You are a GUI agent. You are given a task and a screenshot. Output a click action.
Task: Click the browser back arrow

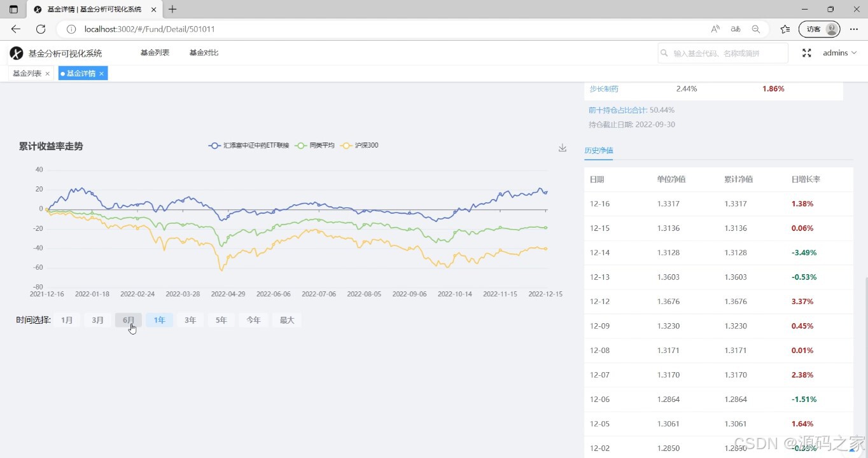point(16,29)
